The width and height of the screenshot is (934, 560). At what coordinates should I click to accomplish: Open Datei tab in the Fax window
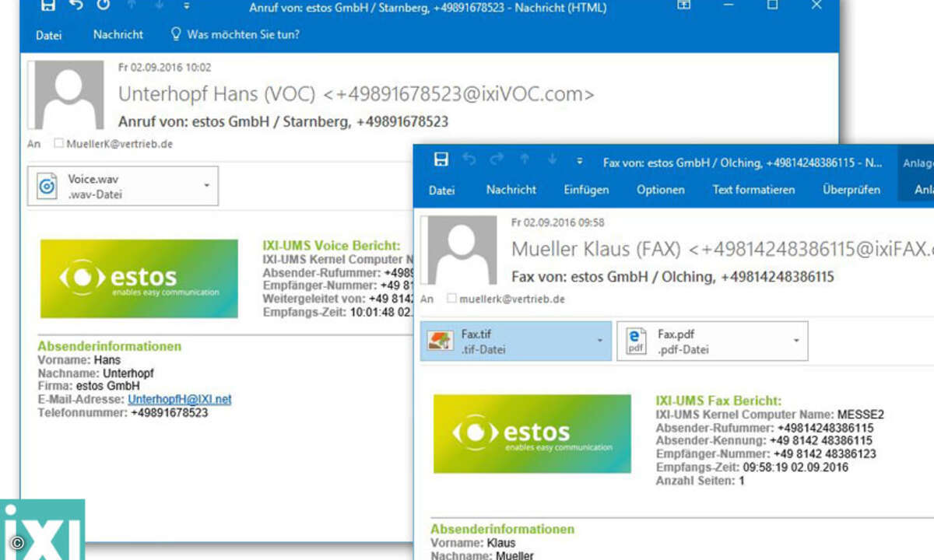(441, 190)
